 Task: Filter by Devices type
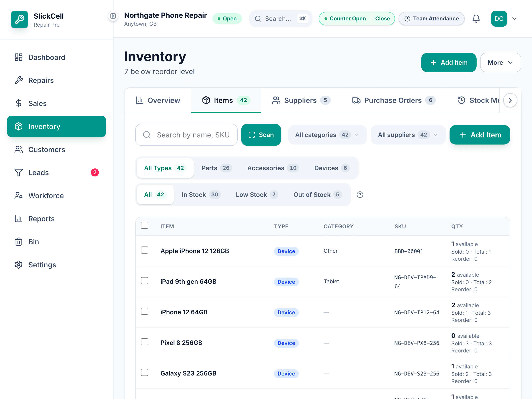click(x=332, y=168)
